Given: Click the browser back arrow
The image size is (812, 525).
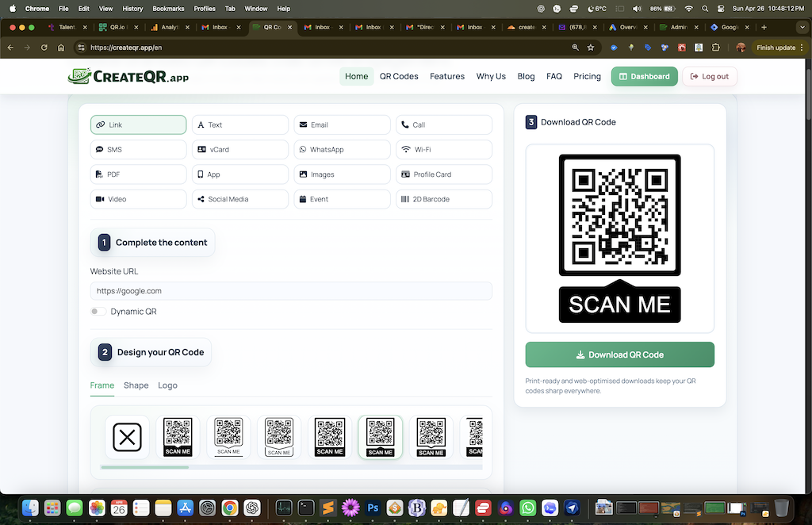Looking at the screenshot, I should (11, 48).
